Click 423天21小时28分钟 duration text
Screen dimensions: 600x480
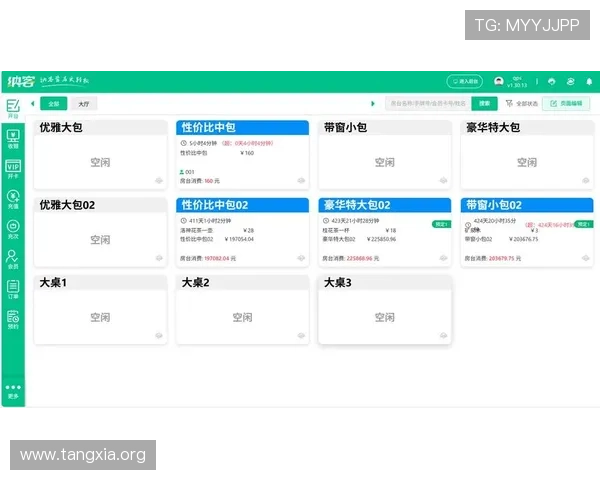355,221
